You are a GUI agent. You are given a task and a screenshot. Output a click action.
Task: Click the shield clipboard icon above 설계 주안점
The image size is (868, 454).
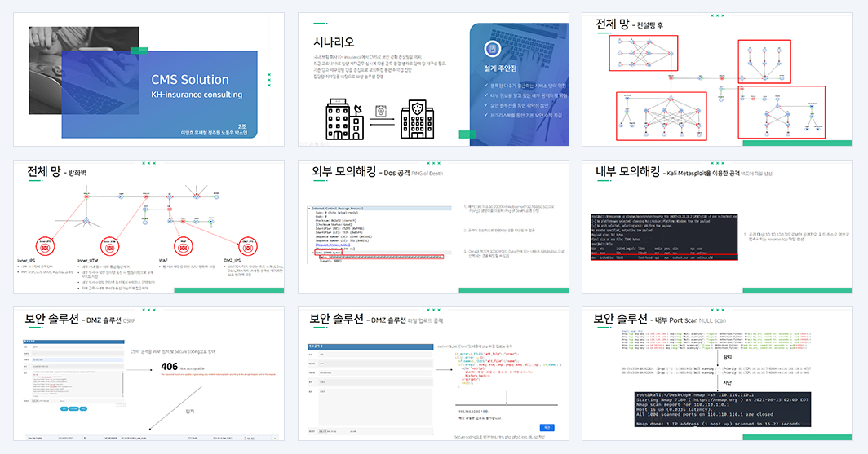click(492, 49)
